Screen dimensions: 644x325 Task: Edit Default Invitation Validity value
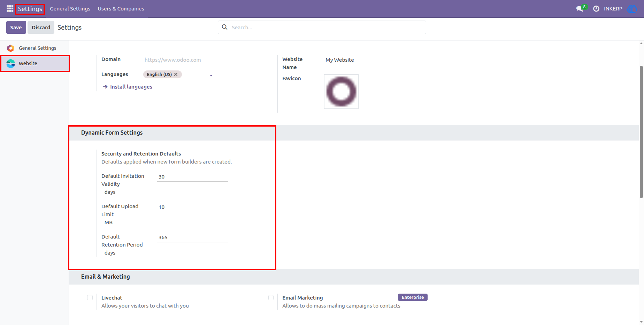[x=193, y=177]
